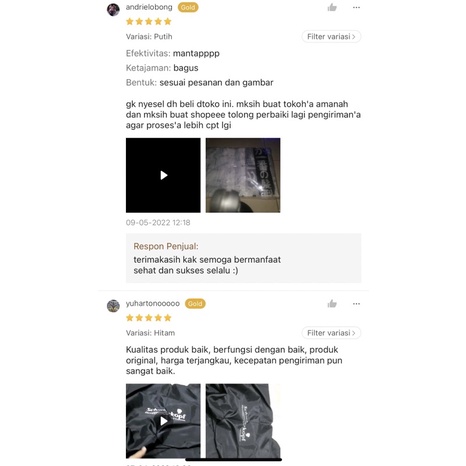Image resolution: width=466 pixels, height=466 pixels.
Task: Click Gold badge next to andrielobong
Action: pyautogui.click(x=188, y=7)
